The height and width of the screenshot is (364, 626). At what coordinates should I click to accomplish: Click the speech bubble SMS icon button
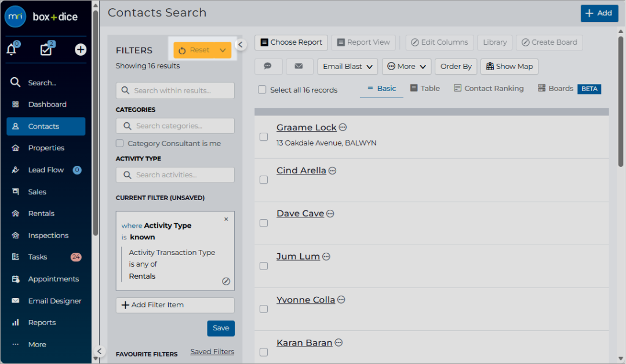pyautogui.click(x=268, y=66)
